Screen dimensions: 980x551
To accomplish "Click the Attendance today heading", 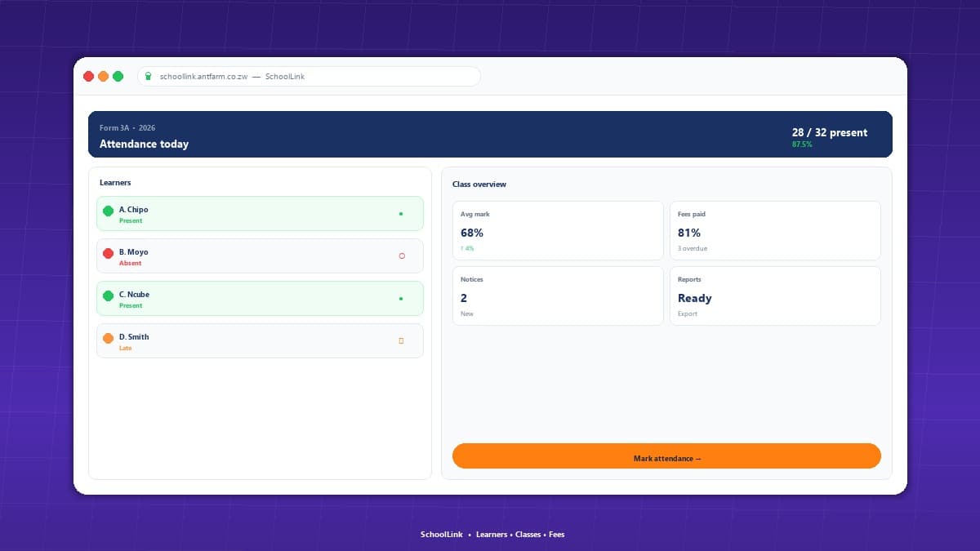I will point(144,144).
